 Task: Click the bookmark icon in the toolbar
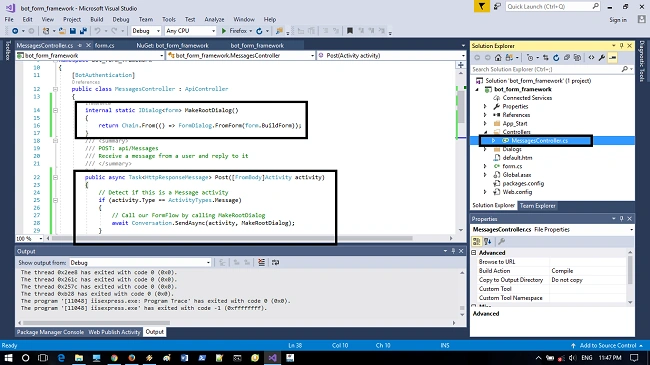(350, 31)
